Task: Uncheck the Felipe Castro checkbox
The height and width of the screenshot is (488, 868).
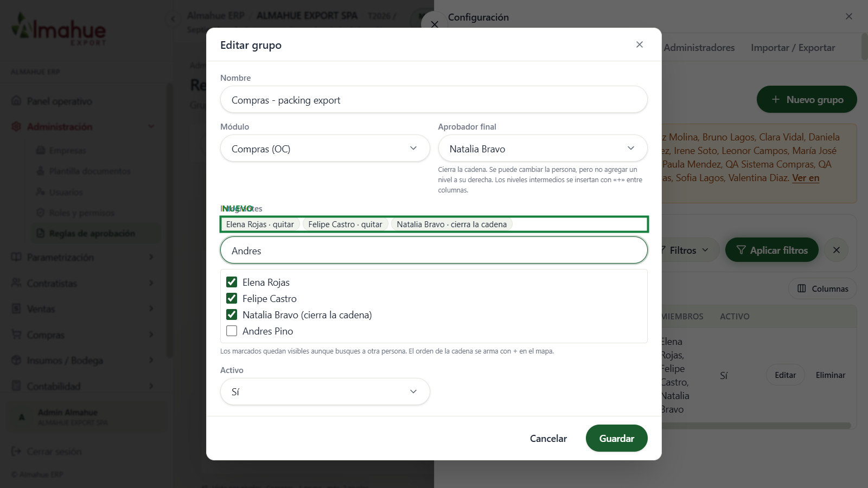Action: pyautogui.click(x=232, y=298)
